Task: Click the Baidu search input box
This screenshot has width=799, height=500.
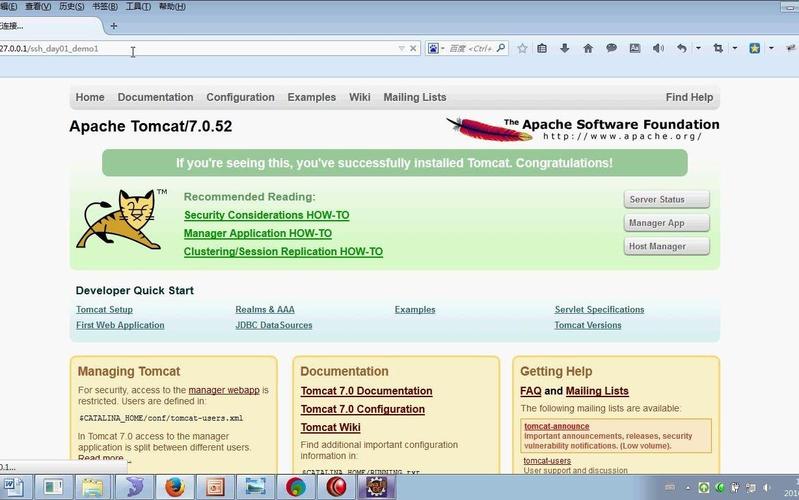Action: (x=470, y=48)
